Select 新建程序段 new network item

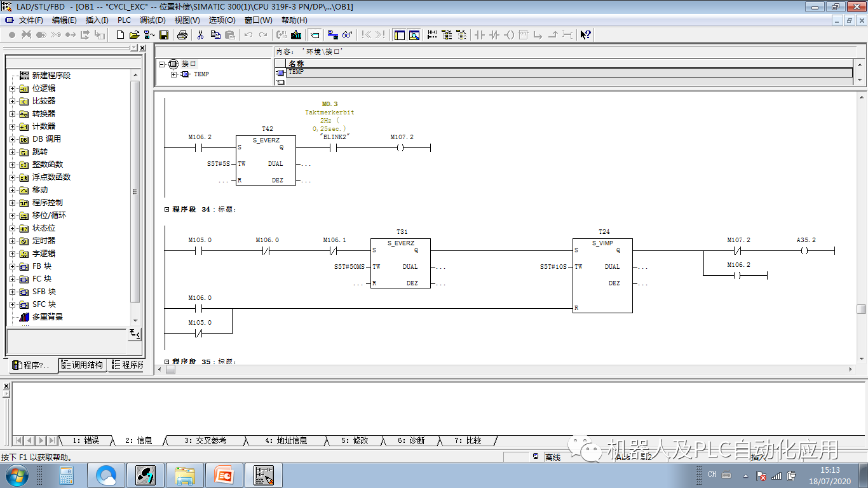pyautogui.click(x=51, y=76)
